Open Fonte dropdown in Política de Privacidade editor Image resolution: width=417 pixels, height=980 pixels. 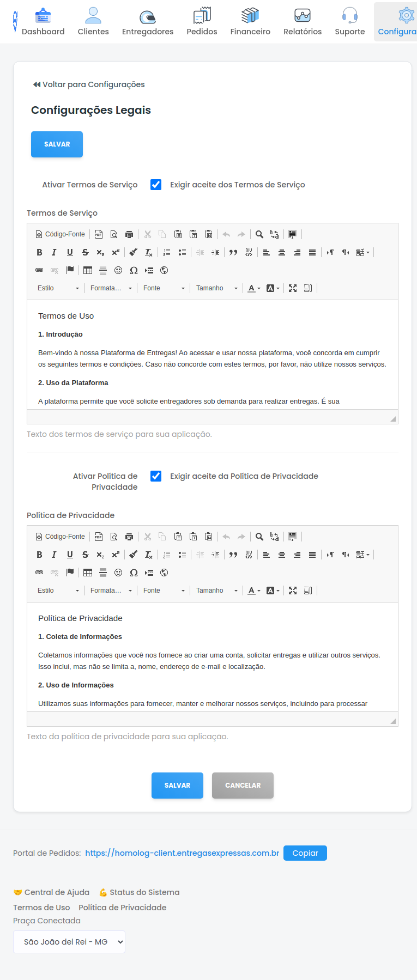pyautogui.click(x=164, y=591)
